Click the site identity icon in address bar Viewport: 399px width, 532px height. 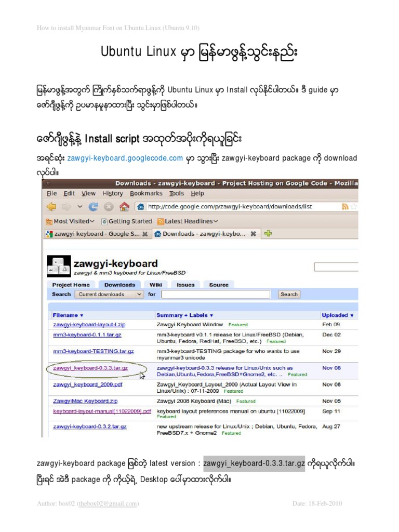click(141, 207)
